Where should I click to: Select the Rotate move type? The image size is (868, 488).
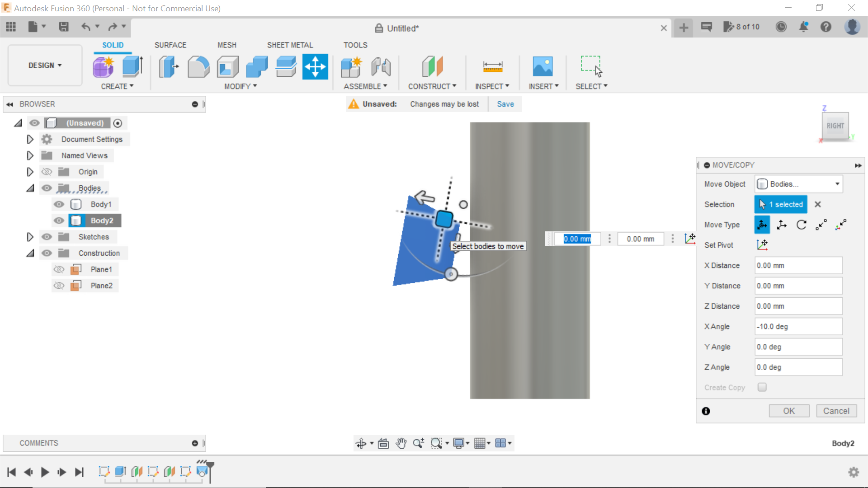coord(802,225)
